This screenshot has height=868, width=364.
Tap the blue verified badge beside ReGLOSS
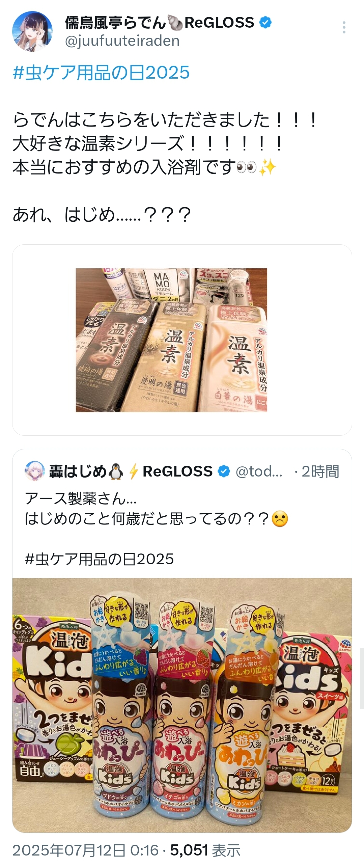click(x=265, y=23)
